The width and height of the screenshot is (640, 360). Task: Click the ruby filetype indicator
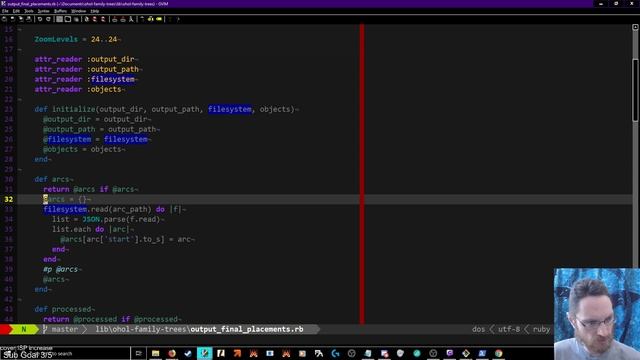[x=541, y=329]
